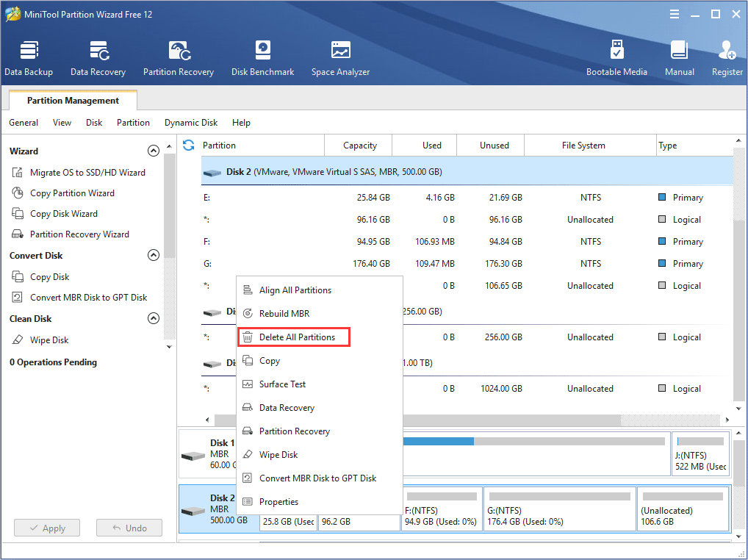748x560 pixels.
Task: Open Properties from context menu
Action: pyautogui.click(x=320, y=502)
